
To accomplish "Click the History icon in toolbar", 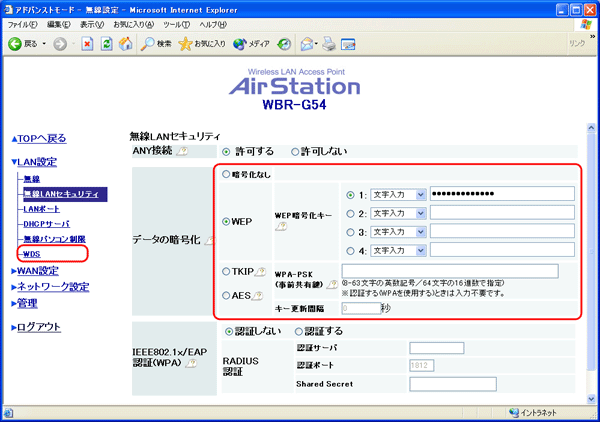I will tap(284, 44).
